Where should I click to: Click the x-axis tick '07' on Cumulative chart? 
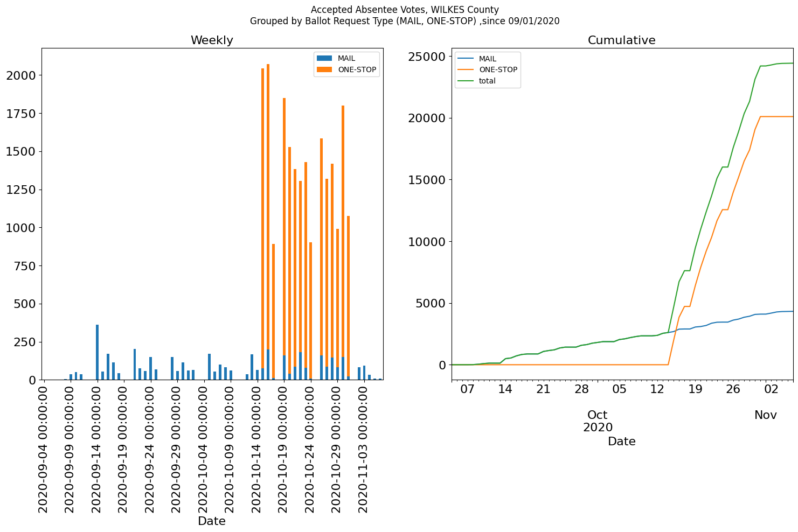[x=468, y=389]
